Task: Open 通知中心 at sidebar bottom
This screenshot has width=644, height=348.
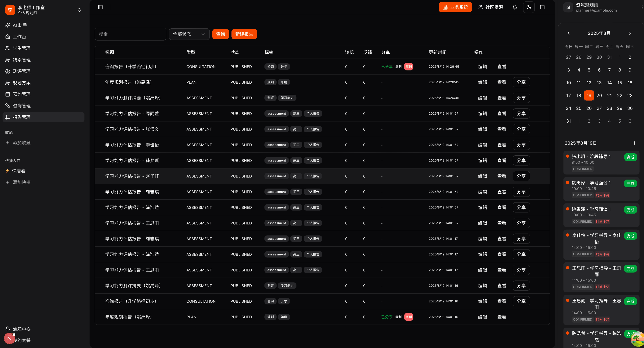Action: click(21, 329)
